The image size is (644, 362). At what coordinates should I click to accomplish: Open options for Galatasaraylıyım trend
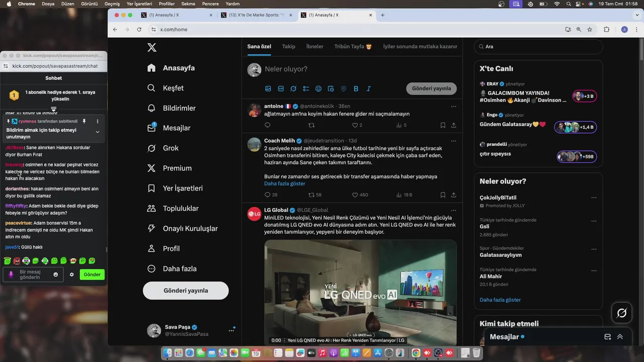click(x=594, y=249)
